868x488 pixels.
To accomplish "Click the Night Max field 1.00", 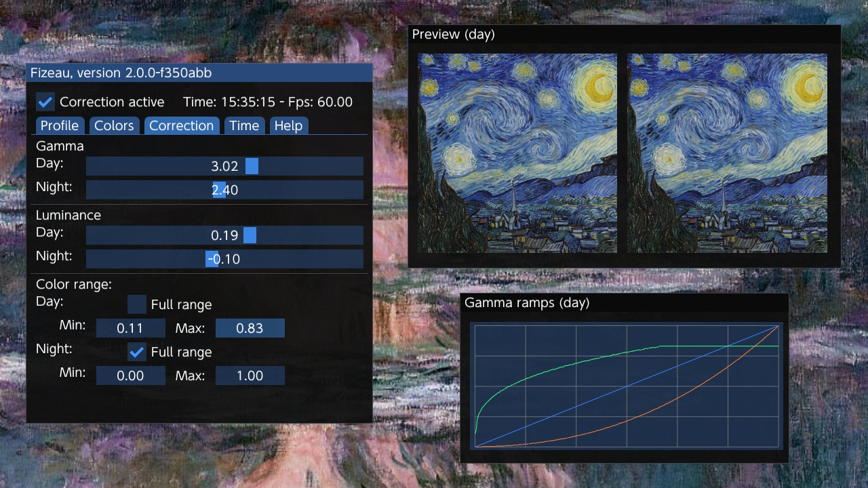I will (x=250, y=375).
